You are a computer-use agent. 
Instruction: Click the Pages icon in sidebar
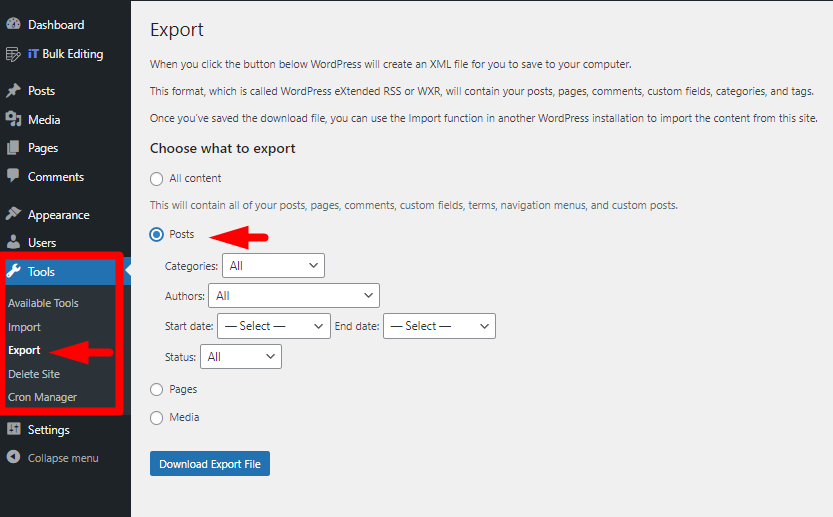click(13, 148)
